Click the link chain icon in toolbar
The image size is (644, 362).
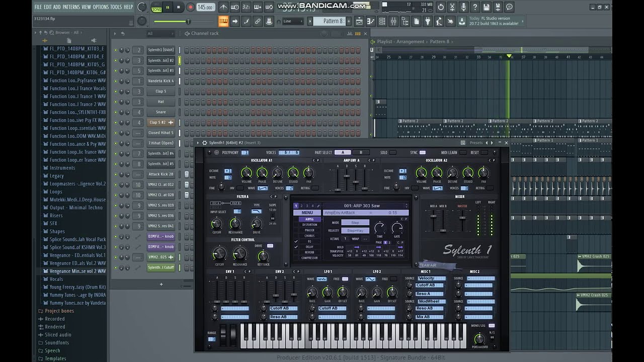click(257, 21)
